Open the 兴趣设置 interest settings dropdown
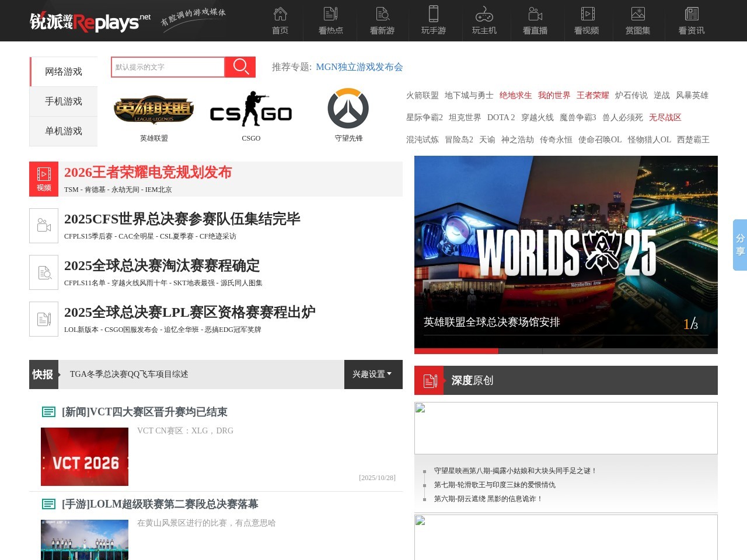The image size is (747, 560). click(372, 374)
